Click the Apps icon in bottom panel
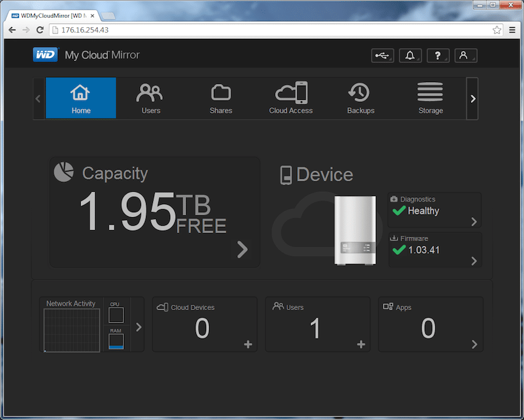 tap(388, 307)
